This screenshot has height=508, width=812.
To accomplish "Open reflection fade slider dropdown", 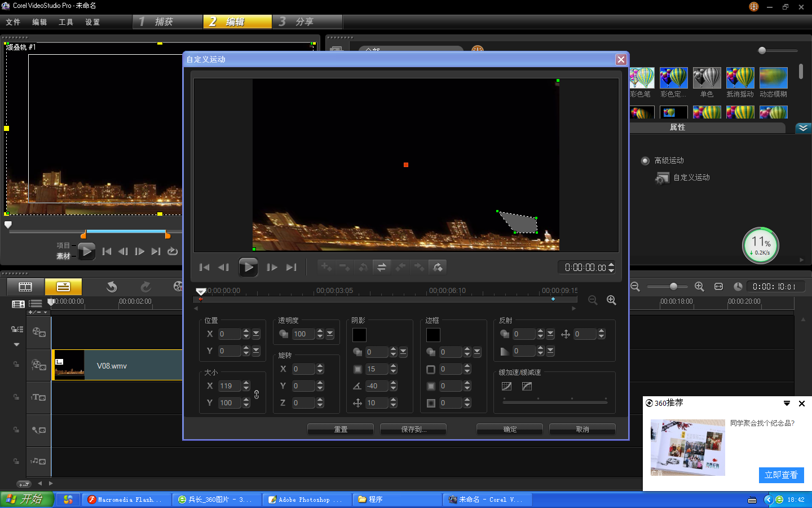I will pos(550,351).
